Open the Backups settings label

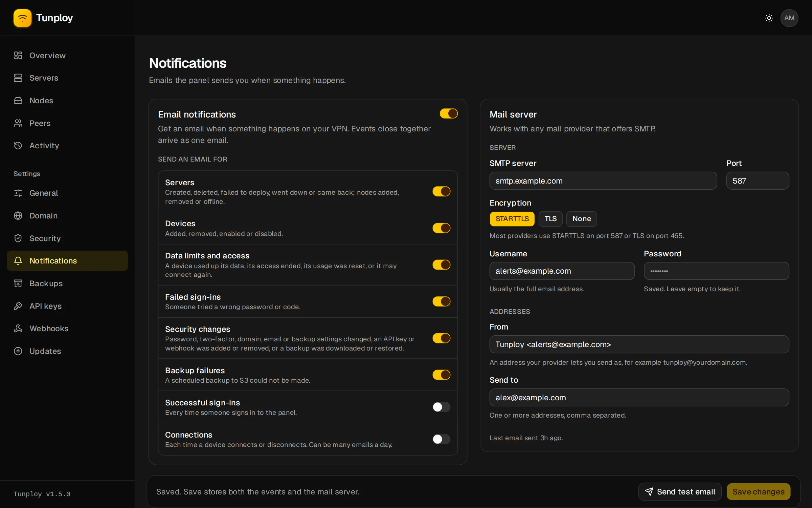pos(46,283)
